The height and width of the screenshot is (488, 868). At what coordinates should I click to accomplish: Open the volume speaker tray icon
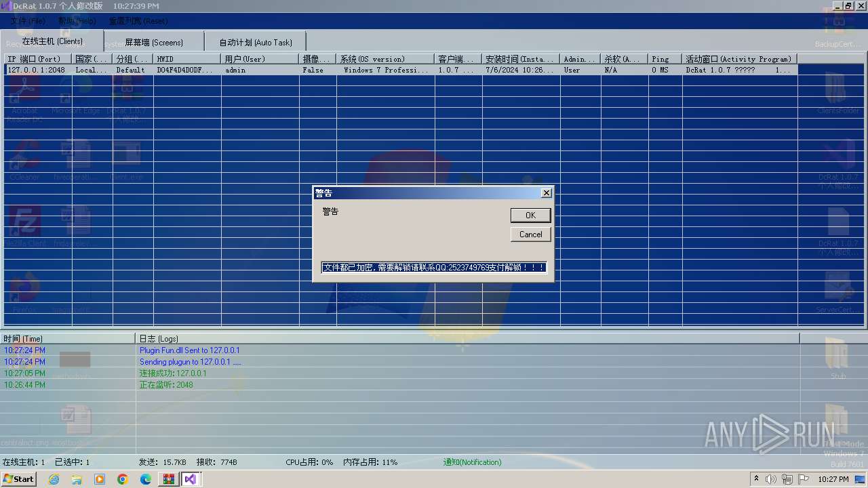771,479
